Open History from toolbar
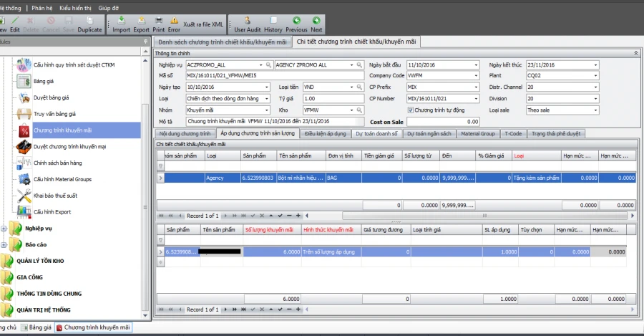This screenshot has width=644, height=336. click(273, 24)
